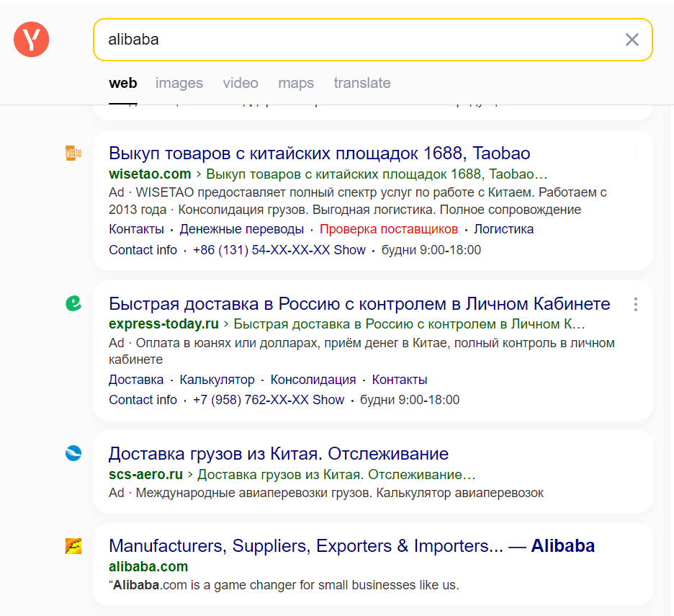Viewport: 674px width, 616px height.
Task: Click the Yandex logo icon
Action: 32,40
